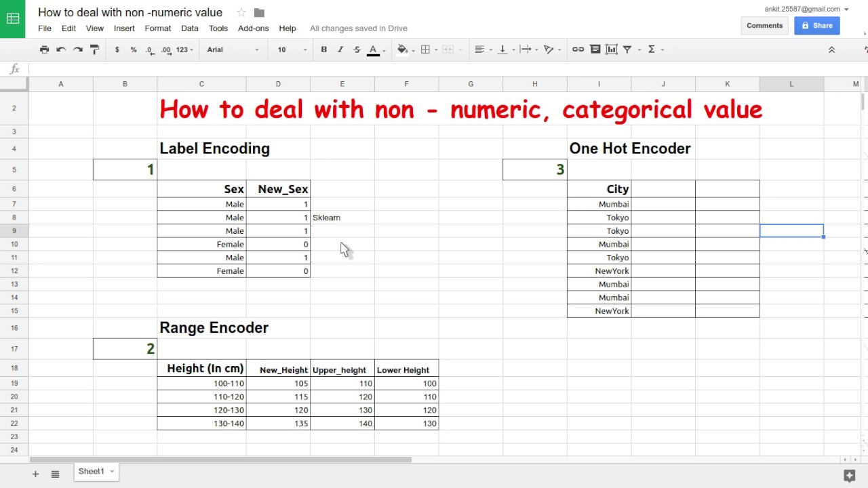Select column header C
Image resolution: width=868 pixels, height=488 pixels.
(201, 84)
